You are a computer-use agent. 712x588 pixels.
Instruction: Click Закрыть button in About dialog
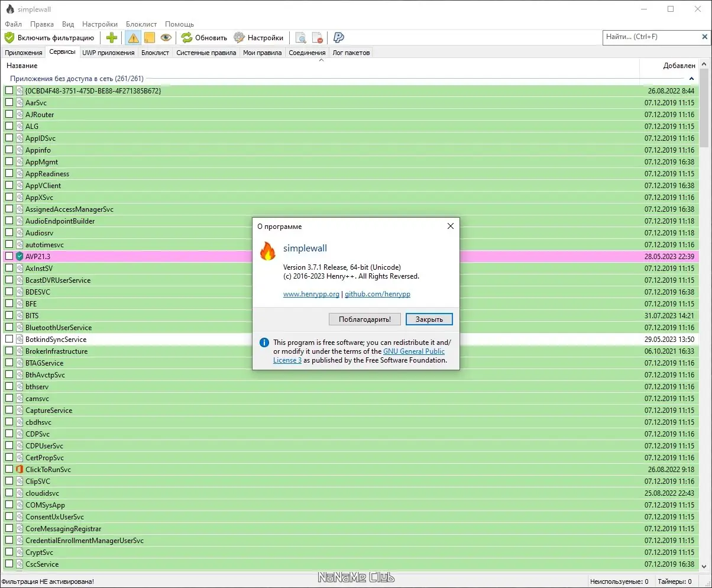[x=429, y=319]
